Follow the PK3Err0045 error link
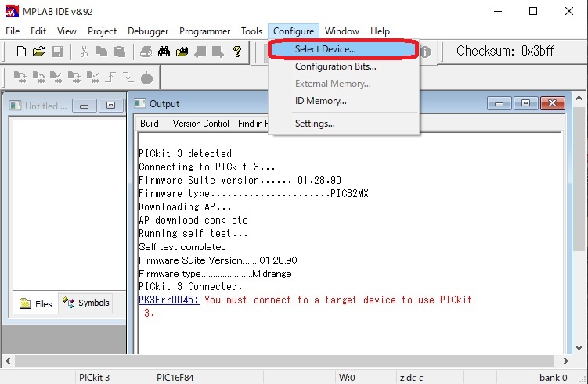The height and width of the screenshot is (384, 588). pyautogui.click(x=169, y=300)
